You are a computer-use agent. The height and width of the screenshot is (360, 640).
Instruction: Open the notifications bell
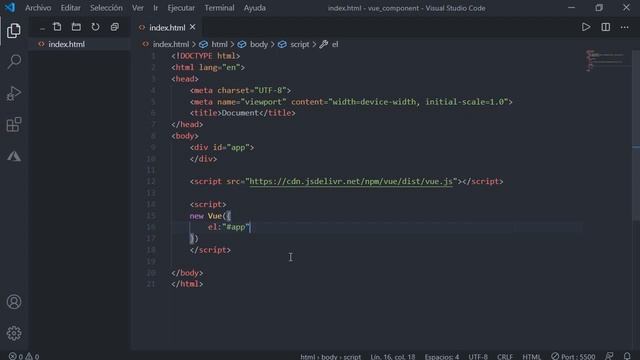627,356
